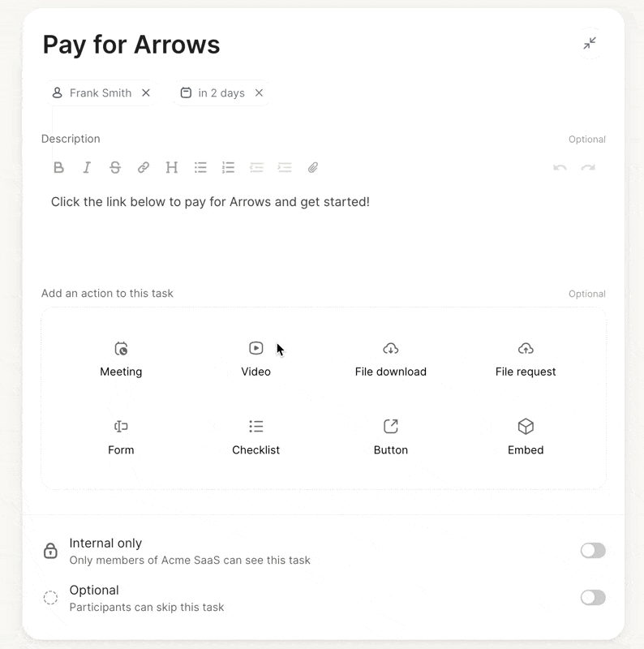Apply italic formatting to description
Screen dimensions: 644x649
(x=87, y=168)
